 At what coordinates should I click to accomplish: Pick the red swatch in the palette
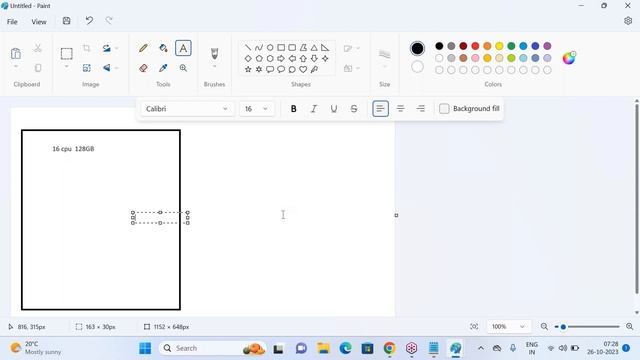[x=475, y=46]
